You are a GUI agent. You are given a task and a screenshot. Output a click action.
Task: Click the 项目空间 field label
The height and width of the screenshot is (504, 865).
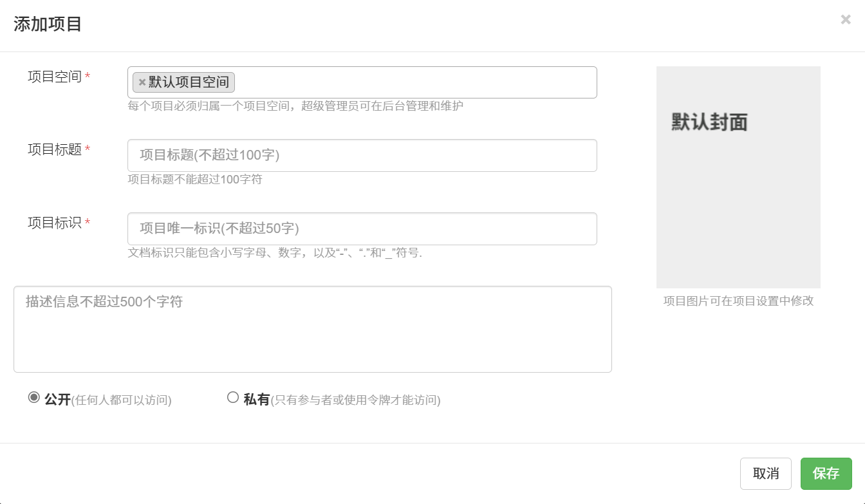point(55,77)
